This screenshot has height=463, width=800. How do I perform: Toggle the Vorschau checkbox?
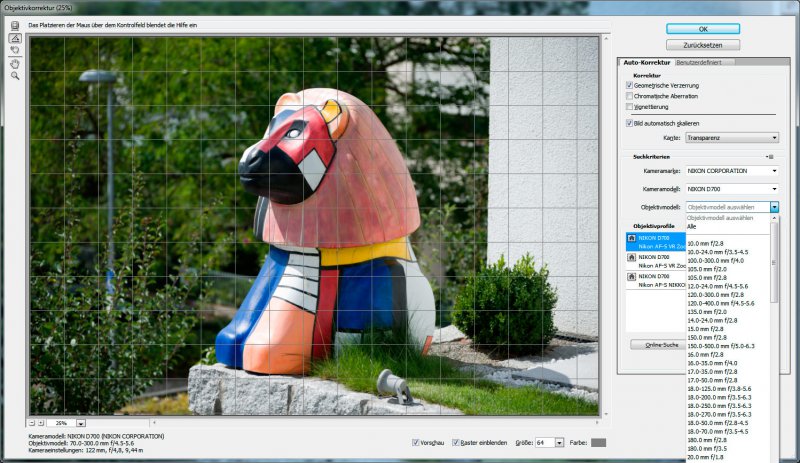[415, 443]
